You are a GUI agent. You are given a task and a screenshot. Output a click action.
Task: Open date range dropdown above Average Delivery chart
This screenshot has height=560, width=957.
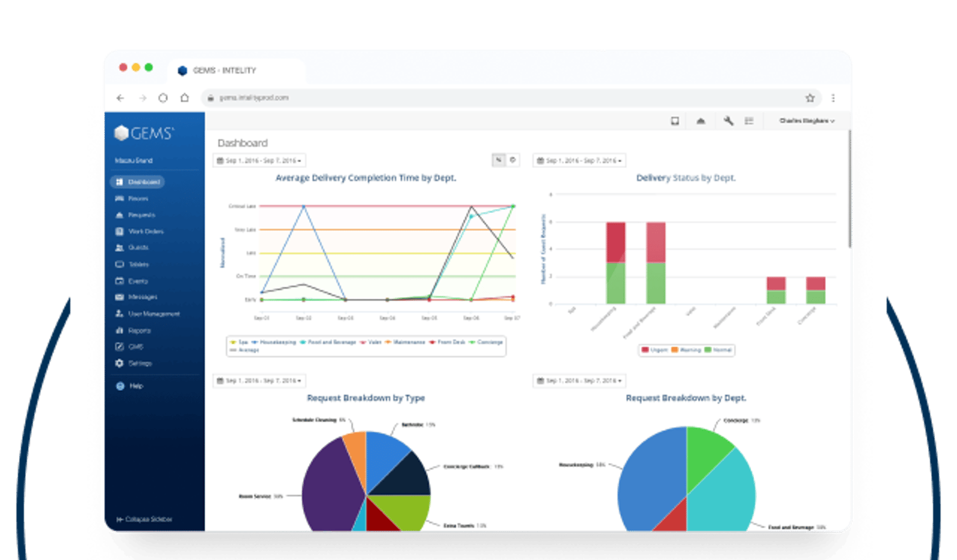(x=260, y=161)
